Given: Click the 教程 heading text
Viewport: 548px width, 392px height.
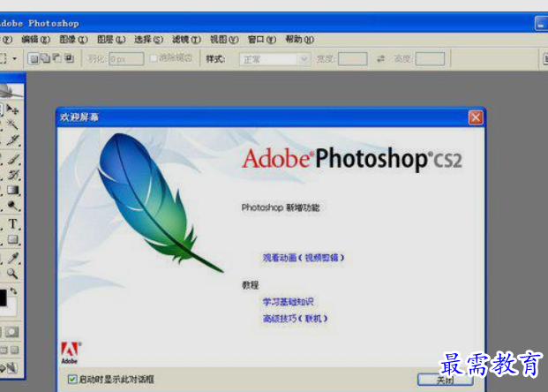Looking at the screenshot, I should tap(251, 285).
